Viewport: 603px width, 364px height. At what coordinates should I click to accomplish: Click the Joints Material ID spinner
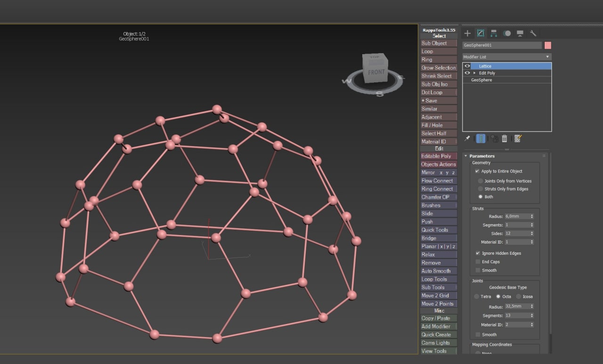point(532,325)
